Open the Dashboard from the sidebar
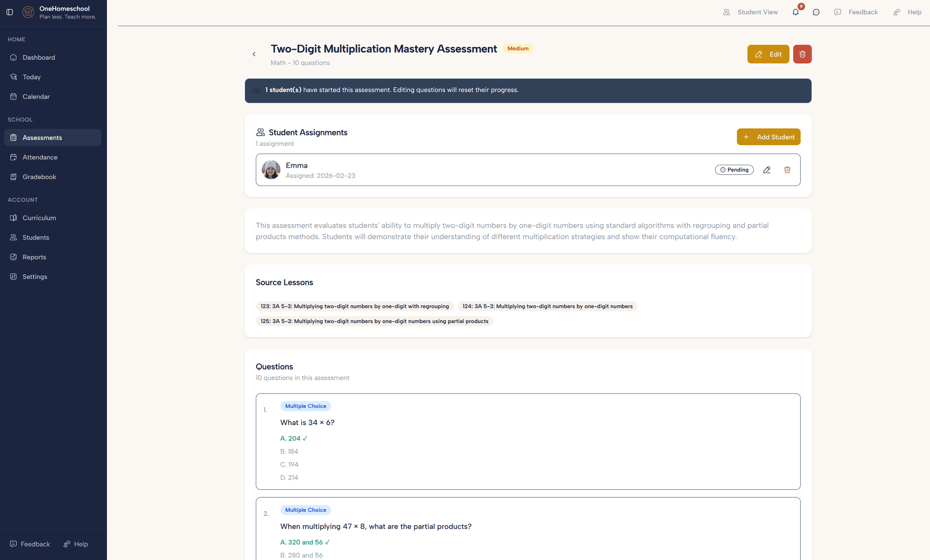 [38, 57]
